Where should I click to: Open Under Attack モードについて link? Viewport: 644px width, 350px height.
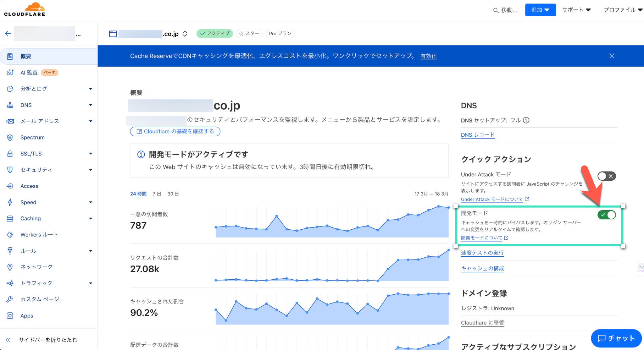point(495,199)
